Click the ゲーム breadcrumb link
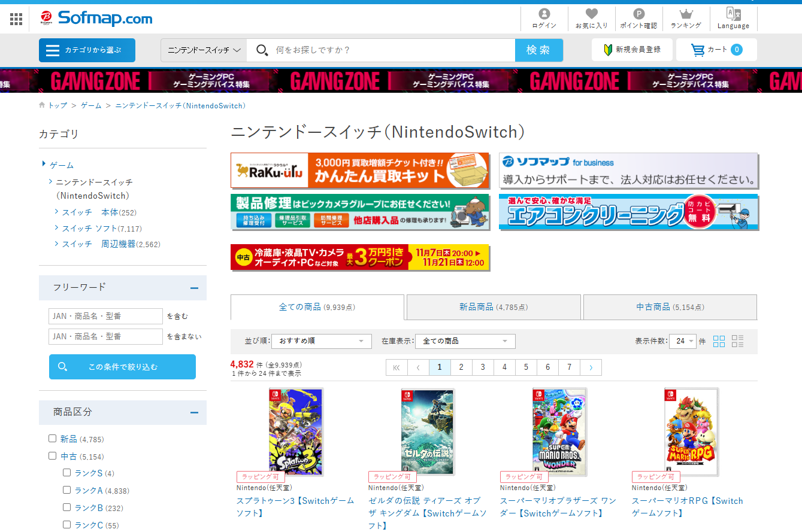The width and height of the screenshot is (802, 532). [x=91, y=105]
